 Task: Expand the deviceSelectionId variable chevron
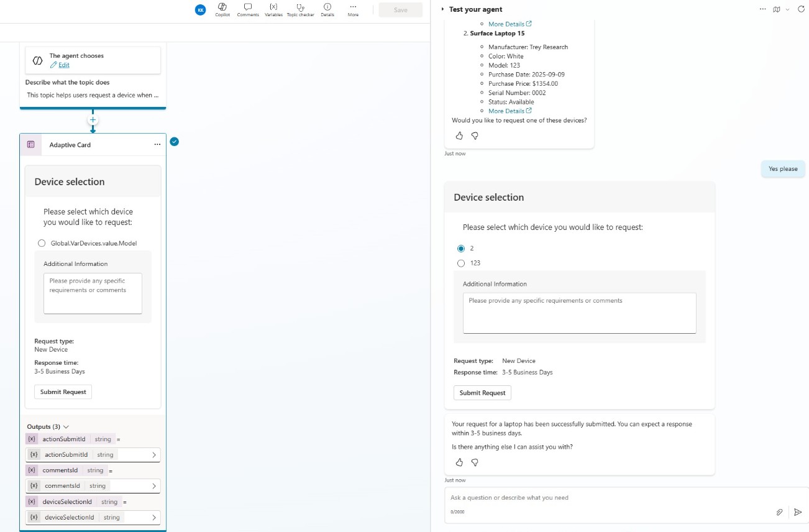click(153, 517)
